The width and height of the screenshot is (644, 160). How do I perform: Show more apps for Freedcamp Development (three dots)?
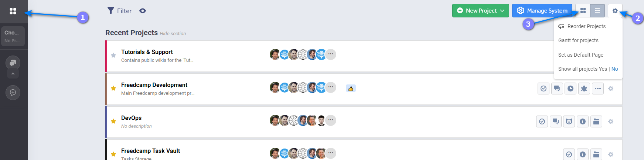coord(598,89)
